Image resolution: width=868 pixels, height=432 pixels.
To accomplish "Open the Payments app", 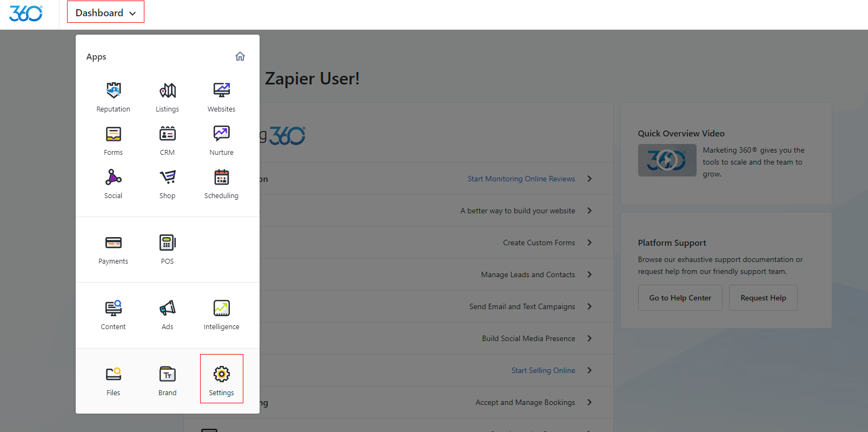I will [x=113, y=250].
